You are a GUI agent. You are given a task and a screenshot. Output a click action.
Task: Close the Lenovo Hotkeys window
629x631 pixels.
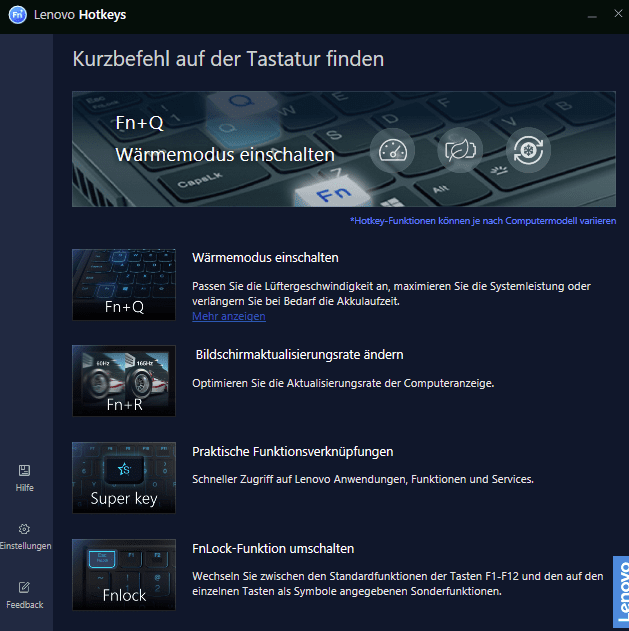[618, 14]
